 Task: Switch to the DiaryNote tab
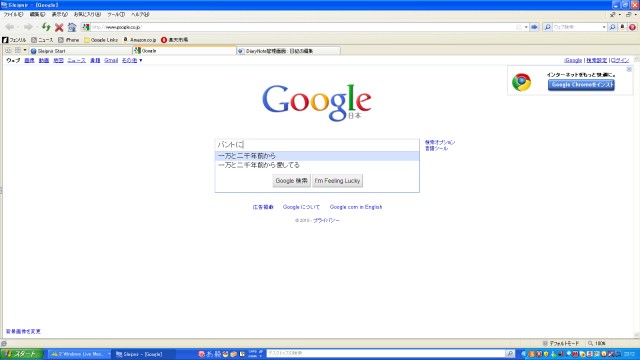[289, 51]
